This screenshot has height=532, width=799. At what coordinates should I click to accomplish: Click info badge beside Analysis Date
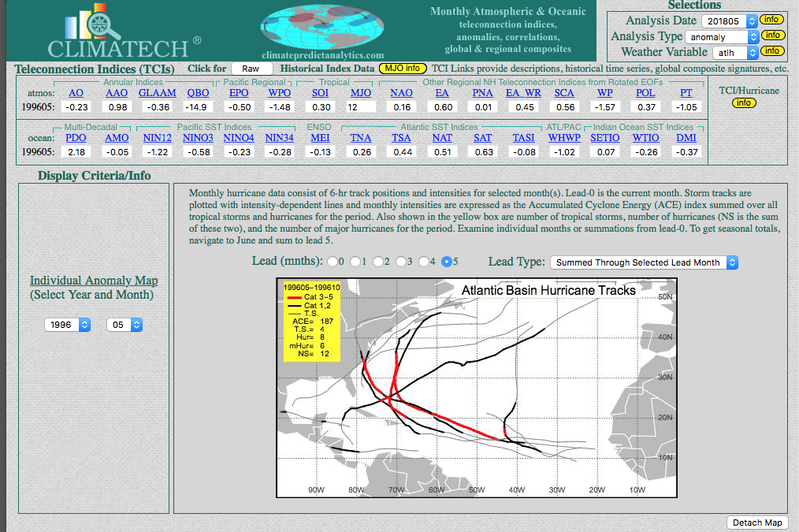click(772, 20)
